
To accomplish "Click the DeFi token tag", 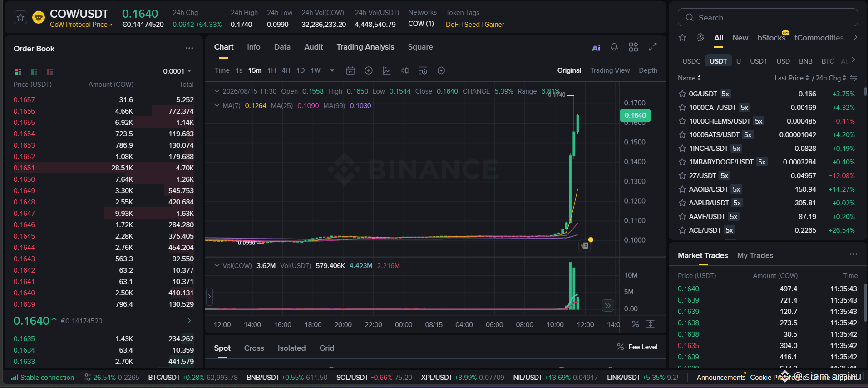I will click(x=453, y=25).
